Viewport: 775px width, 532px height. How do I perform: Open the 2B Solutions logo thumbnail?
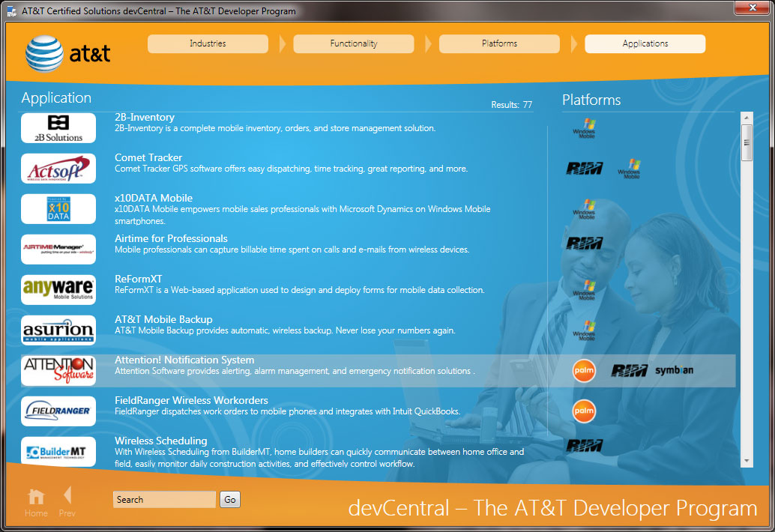pyautogui.click(x=58, y=128)
